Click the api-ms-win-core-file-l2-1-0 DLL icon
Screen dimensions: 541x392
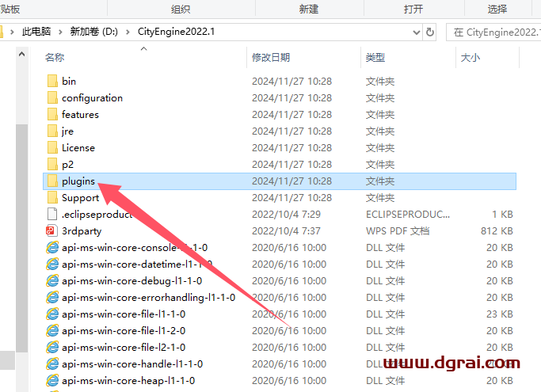tap(52, 347)
